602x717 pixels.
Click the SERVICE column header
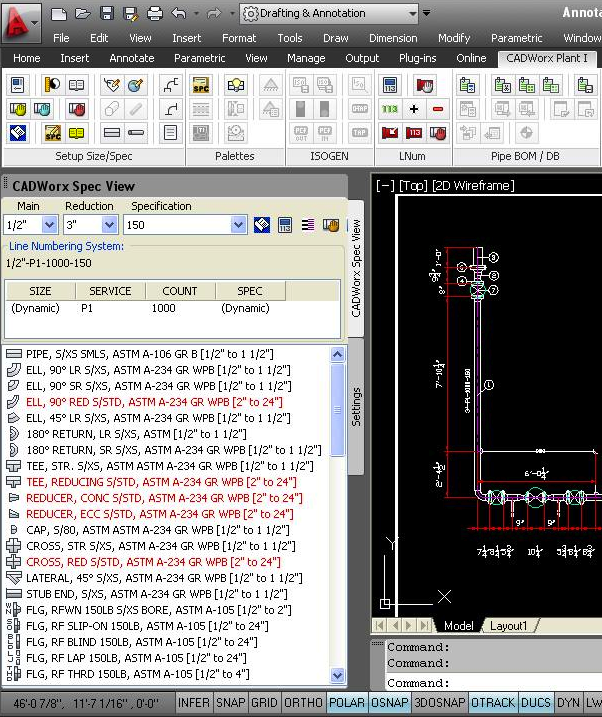[110, 291]
